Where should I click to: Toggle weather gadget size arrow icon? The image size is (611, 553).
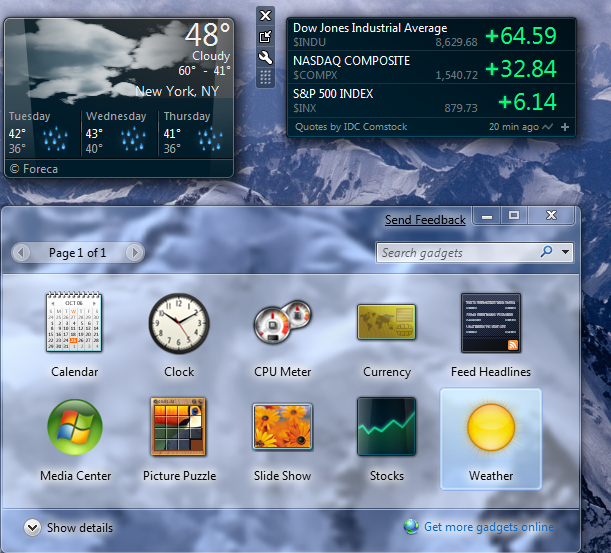265,37
